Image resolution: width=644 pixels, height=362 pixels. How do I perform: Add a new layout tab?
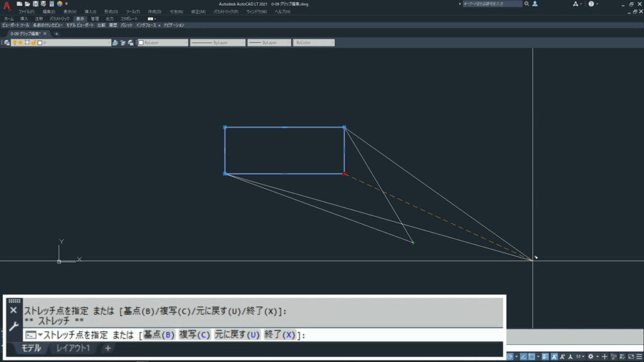(x=108, y=348)
